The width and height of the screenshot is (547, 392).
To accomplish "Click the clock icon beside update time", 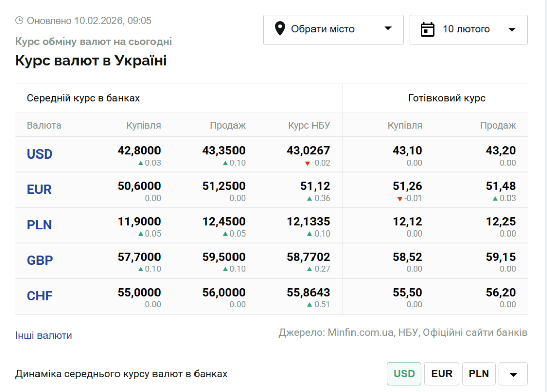I will coord(19,21).
